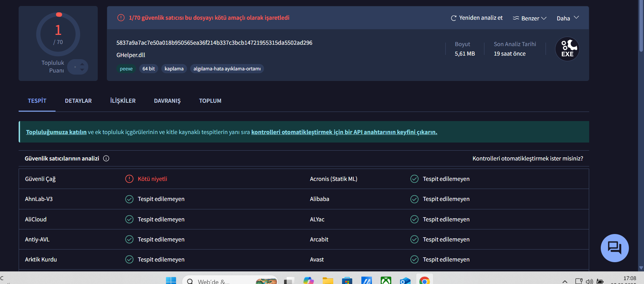Screen dimensions: 644x284
Task: Open File Explorer from the taskbar
Action: pos(328,280)
